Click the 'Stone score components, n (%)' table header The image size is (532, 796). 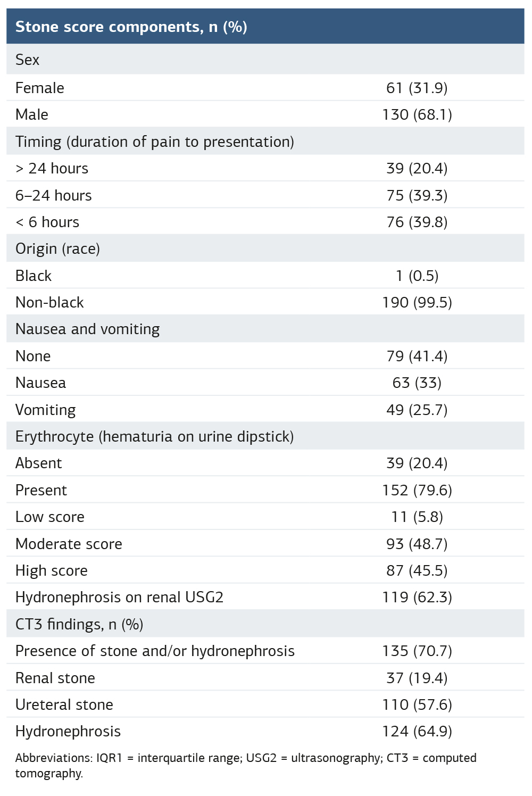pos(131,27)
